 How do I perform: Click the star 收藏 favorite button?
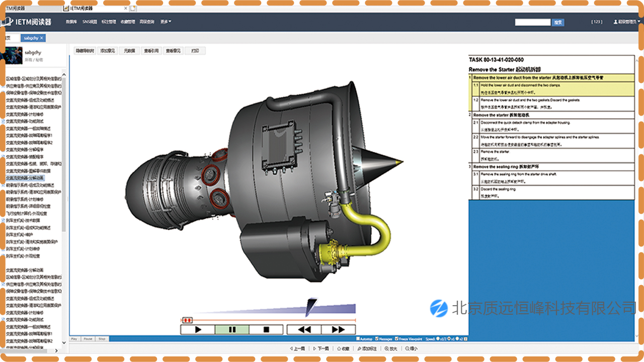coord(342,348)
